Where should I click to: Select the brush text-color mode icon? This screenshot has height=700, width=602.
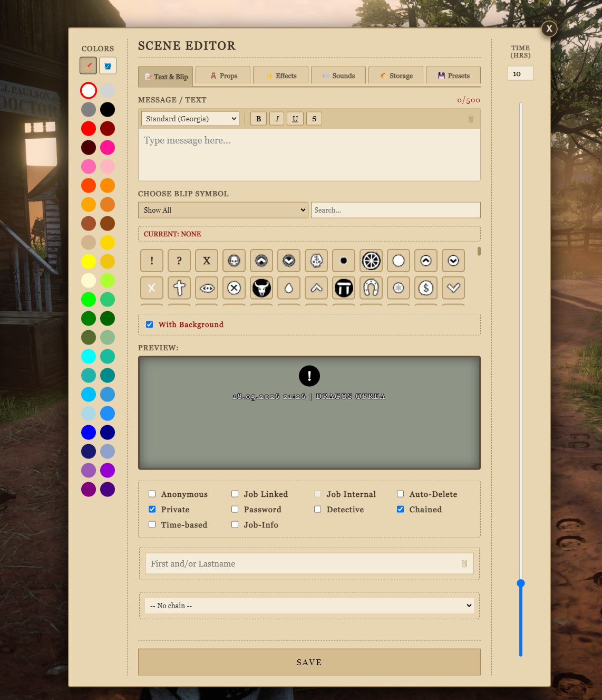click(x=89, y=66)
